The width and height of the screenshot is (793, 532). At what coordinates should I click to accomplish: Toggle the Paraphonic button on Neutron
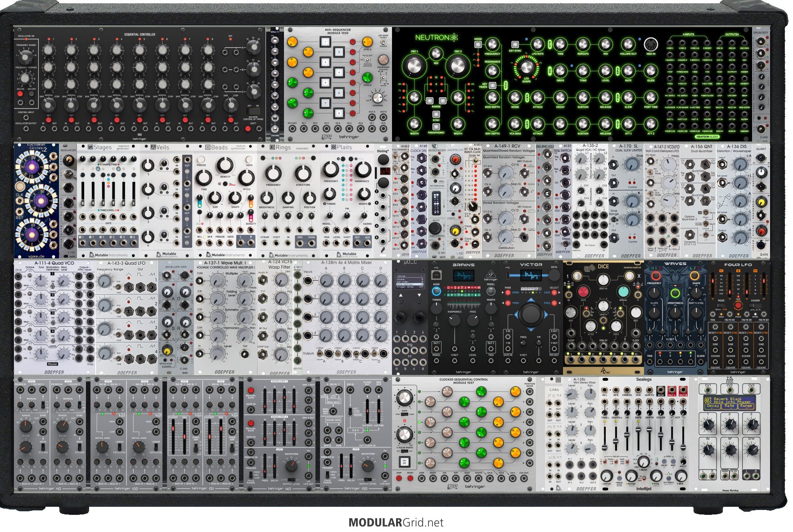[x=436, y=127]
